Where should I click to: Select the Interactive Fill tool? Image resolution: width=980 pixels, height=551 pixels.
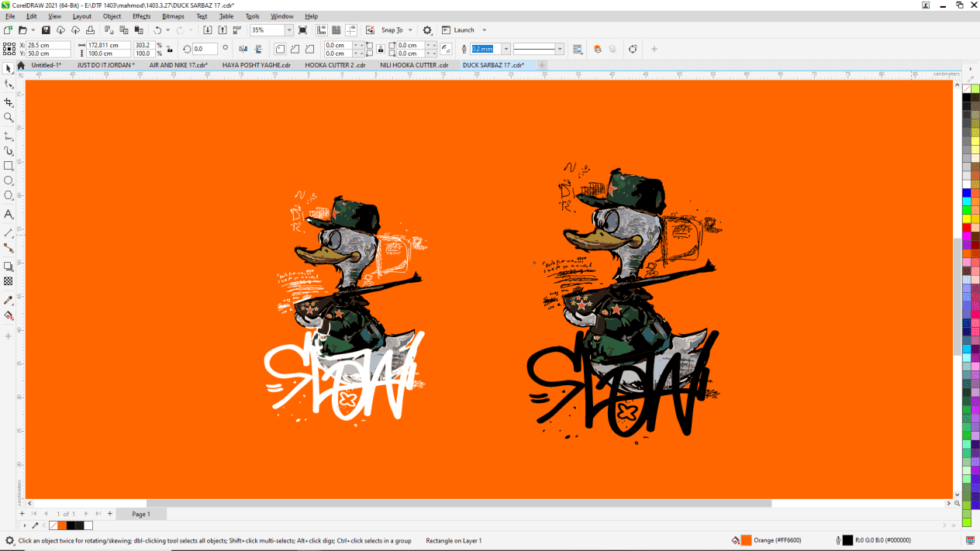pyautogui.click(x=9, y=315)
